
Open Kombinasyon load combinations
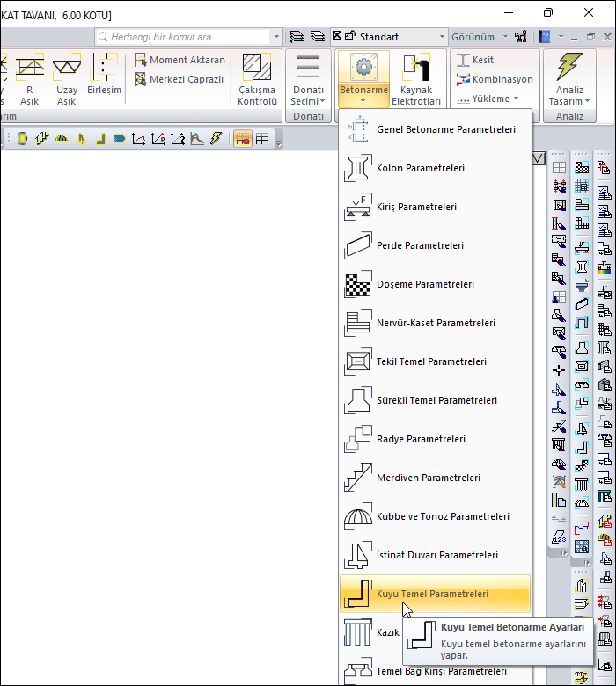pos(495,79)
